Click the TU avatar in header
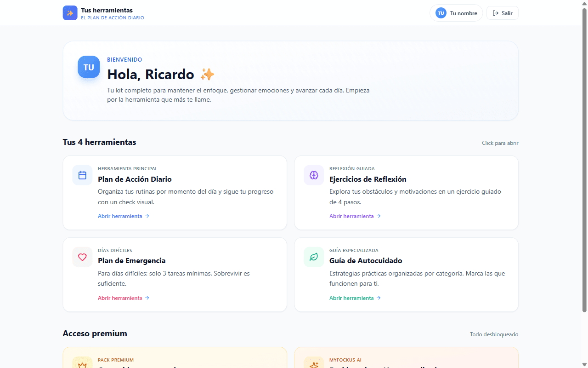Image resolution: width=588 pixels, height=368 pixels. tap(441, 13)
